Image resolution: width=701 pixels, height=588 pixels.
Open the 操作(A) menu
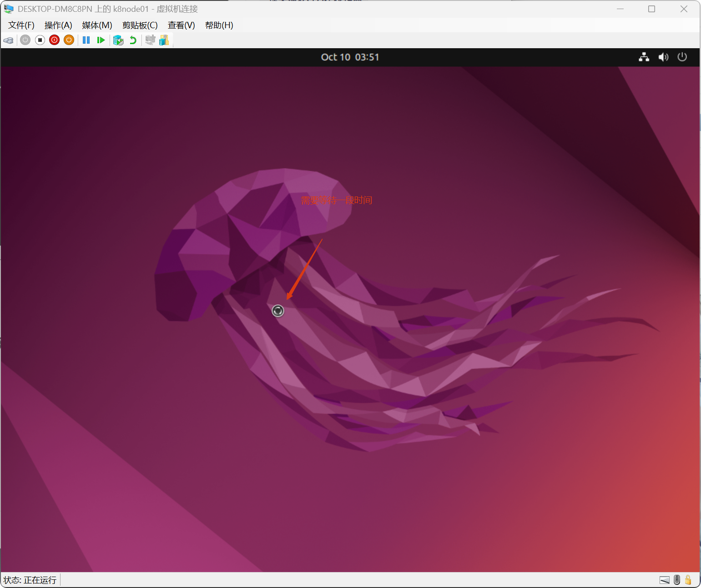pos(58,25)
